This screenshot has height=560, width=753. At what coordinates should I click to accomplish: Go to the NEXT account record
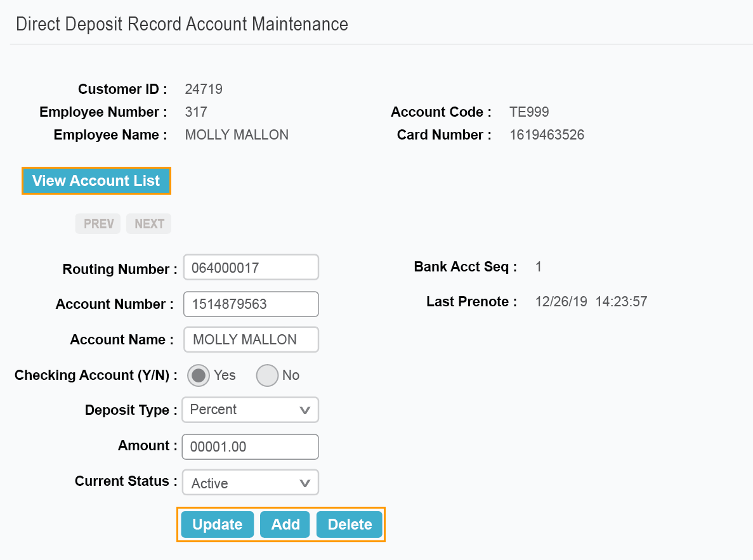pyautogui.click(x=148, y=224)
